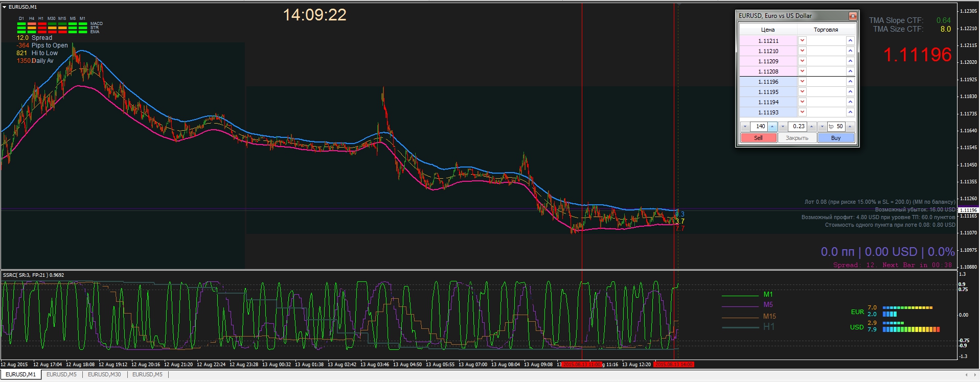
Task: Click the M15 legend label
Action: coord(769,317)
